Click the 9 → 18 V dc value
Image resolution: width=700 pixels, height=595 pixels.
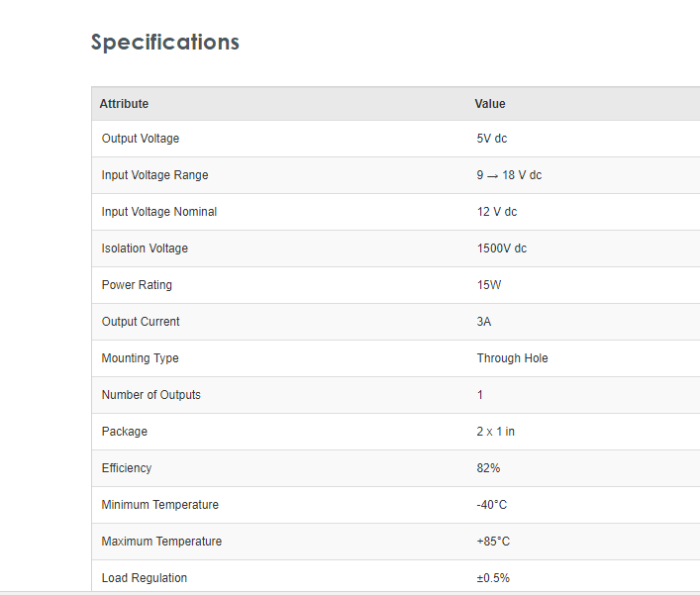point(509,175)
